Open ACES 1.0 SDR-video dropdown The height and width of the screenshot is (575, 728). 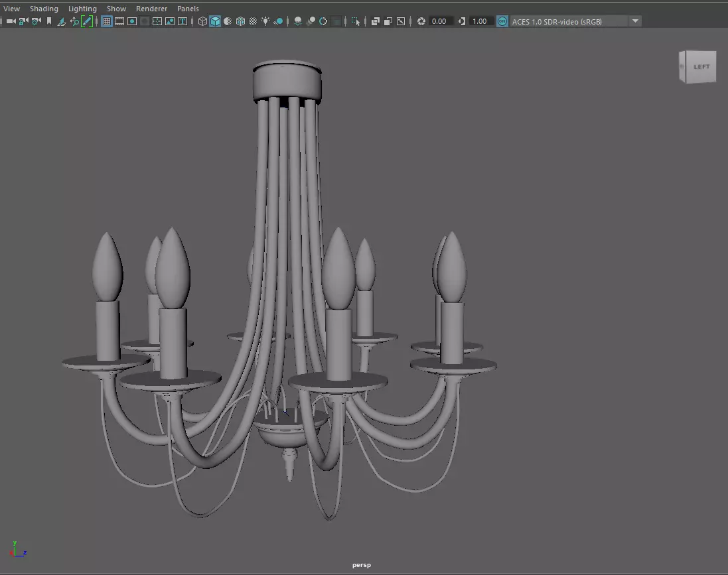coord(576,21)
